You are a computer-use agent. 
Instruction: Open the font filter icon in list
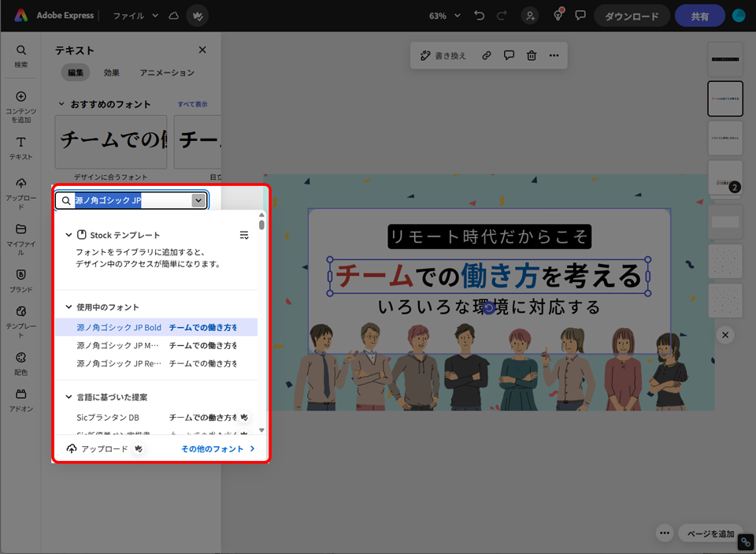244,235
